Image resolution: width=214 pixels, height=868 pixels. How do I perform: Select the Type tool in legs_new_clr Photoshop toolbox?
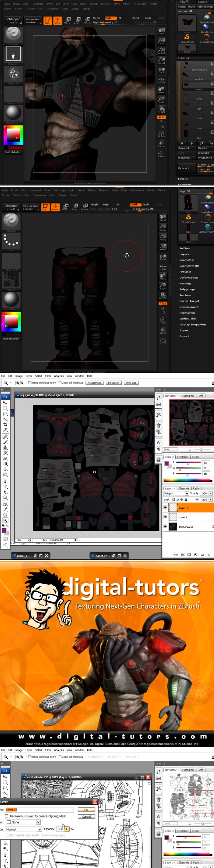5,486
